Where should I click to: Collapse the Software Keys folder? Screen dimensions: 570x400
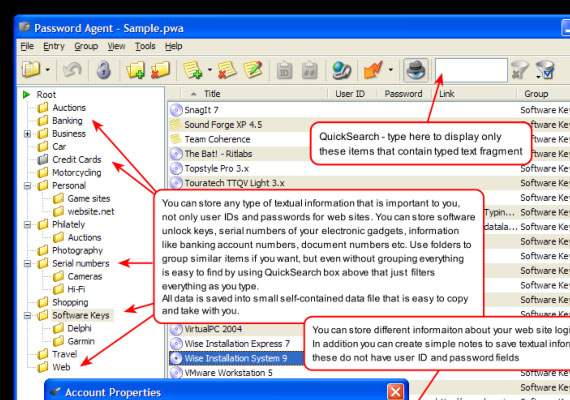coord(27,316)
